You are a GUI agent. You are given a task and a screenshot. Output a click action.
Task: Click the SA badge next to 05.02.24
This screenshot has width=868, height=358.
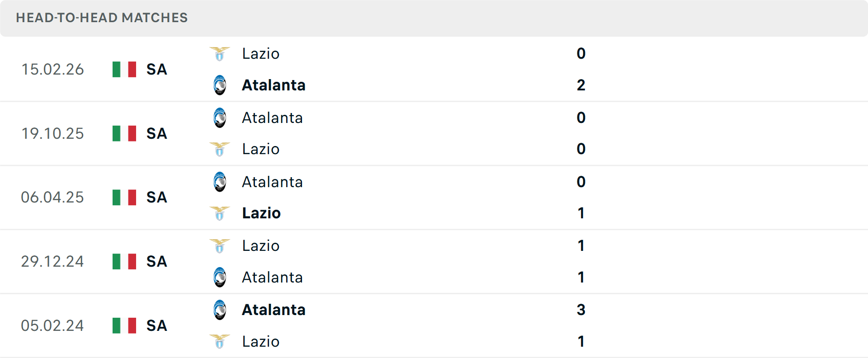156,325
